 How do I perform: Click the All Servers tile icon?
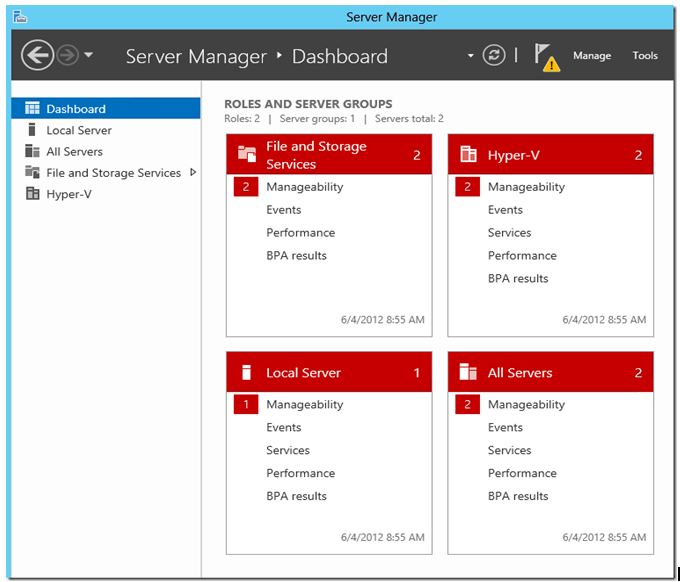468,372
